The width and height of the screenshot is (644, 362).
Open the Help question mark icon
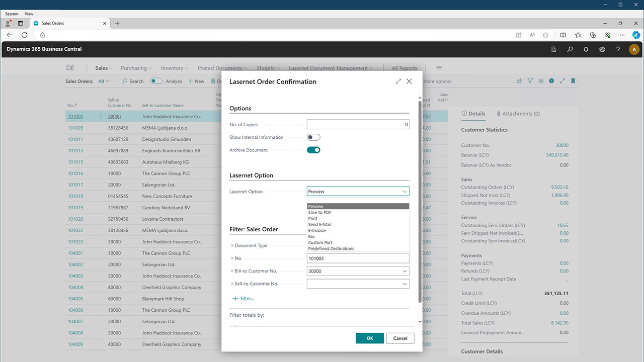click(618, 49)
